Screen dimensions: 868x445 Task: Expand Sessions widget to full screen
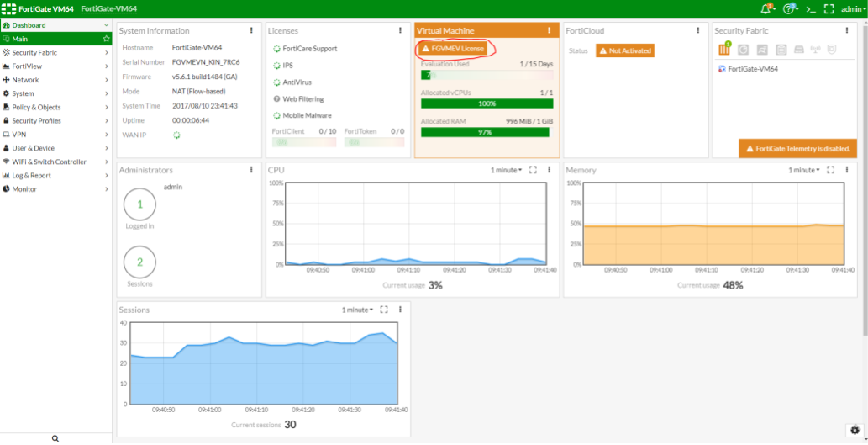(384, 310)
